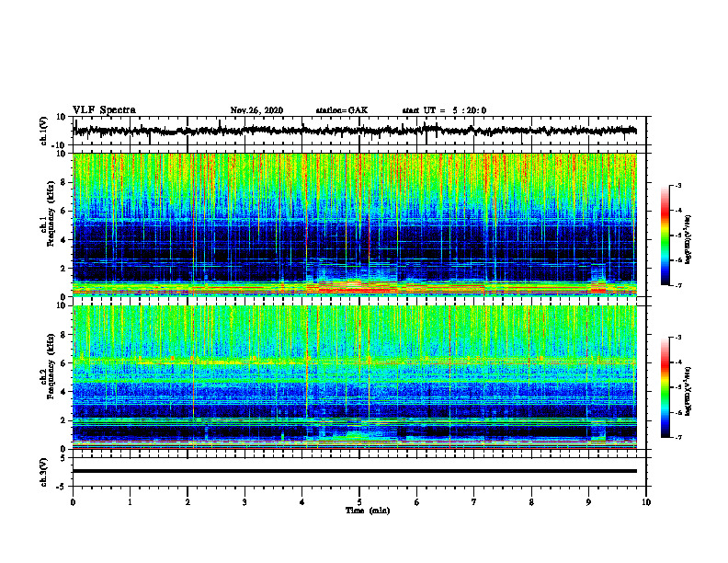The height and width of the screenshot is (563, 728).
Task: Click the '8' frequency tick on ch.1 spectrogram
Action: coord(63,182)
